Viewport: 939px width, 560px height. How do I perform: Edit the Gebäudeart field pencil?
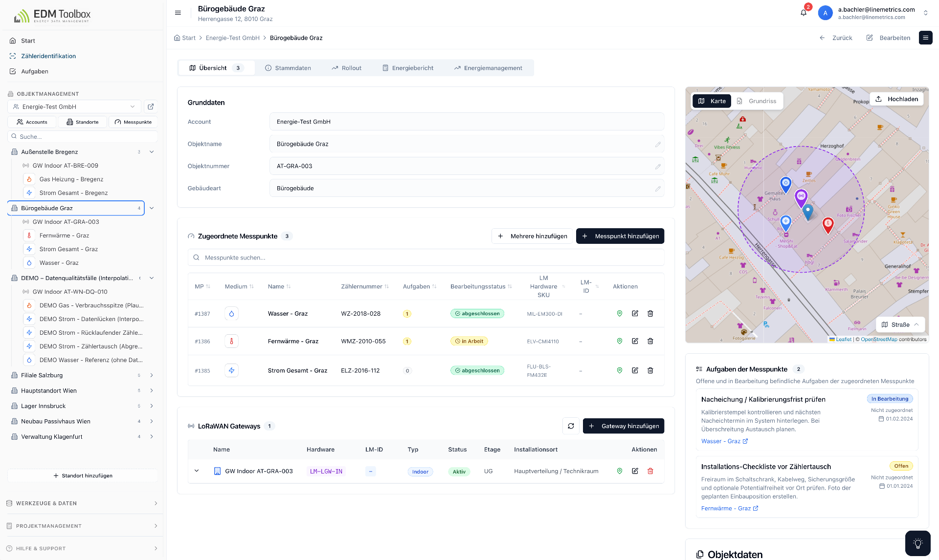click(x=658, y=188)
